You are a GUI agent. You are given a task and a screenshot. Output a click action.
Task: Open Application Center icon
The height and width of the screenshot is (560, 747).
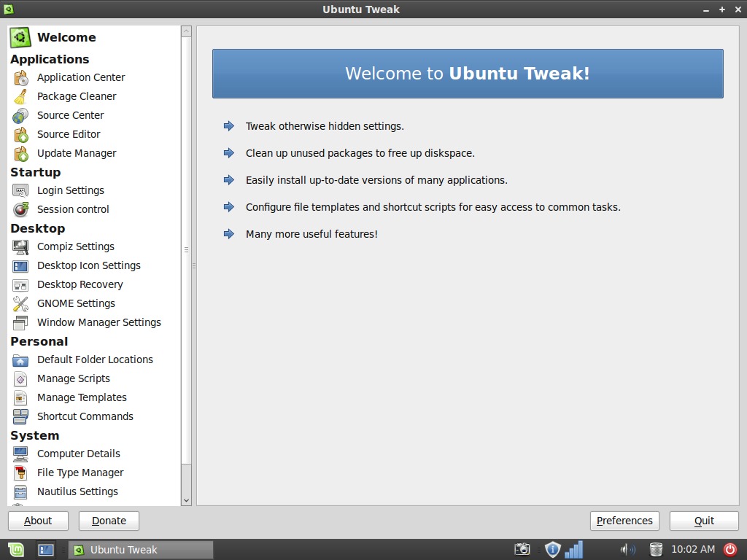pyautogui.click(x=20, y=77)
